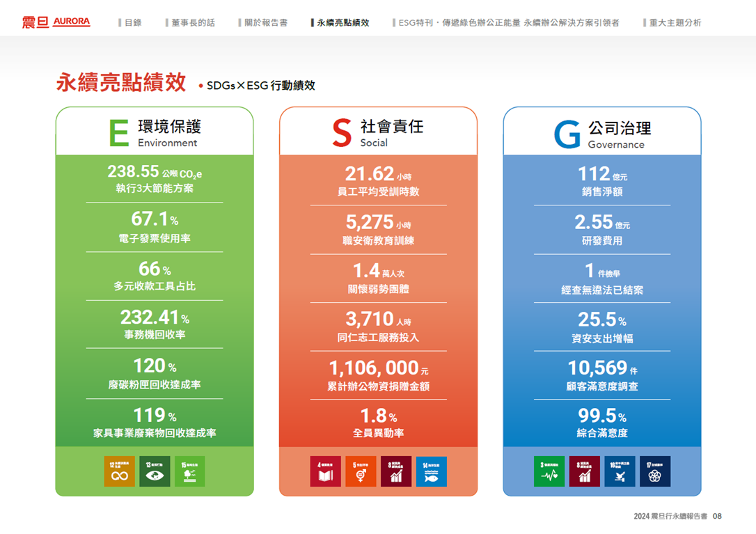
Task: Click the SDG 16 peace and justice icon
Action: pos(620,471)
